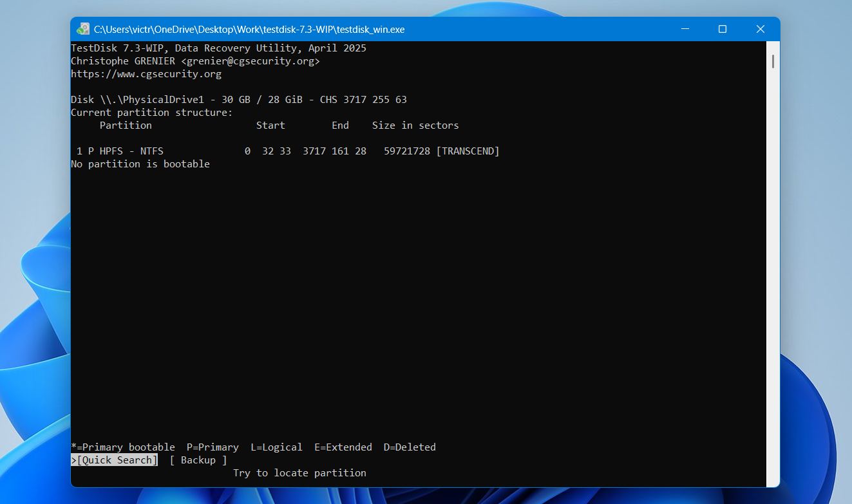Click the Start column header
Screen dimensions: 852x504
tap(270, 126)
